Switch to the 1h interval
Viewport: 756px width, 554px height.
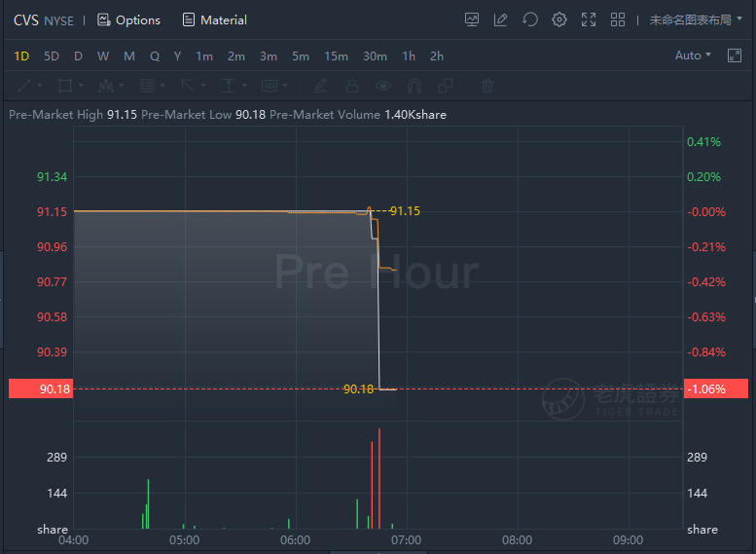point(409,56)
